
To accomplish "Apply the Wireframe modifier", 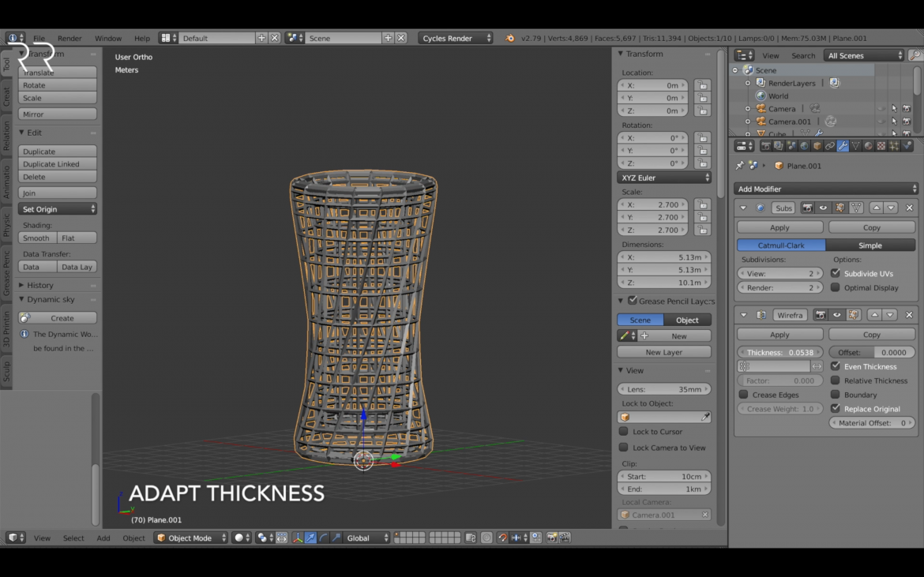I will (779, 335).
